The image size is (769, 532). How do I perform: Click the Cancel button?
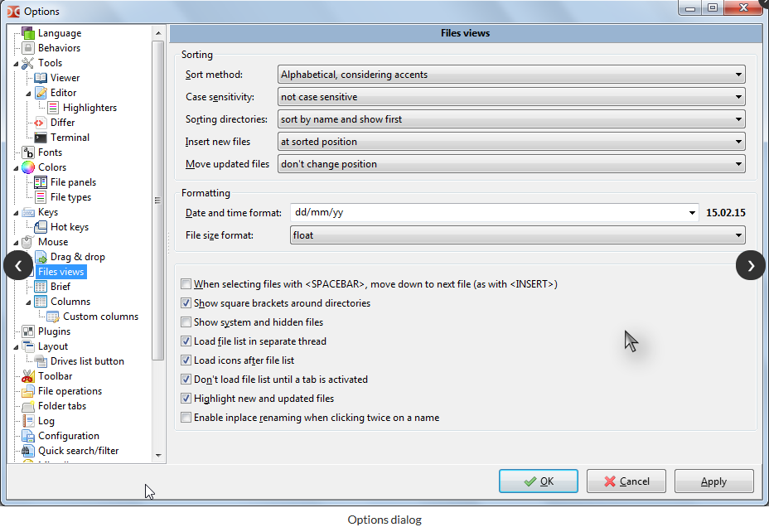pyautogui.click(x=626, y=481)
